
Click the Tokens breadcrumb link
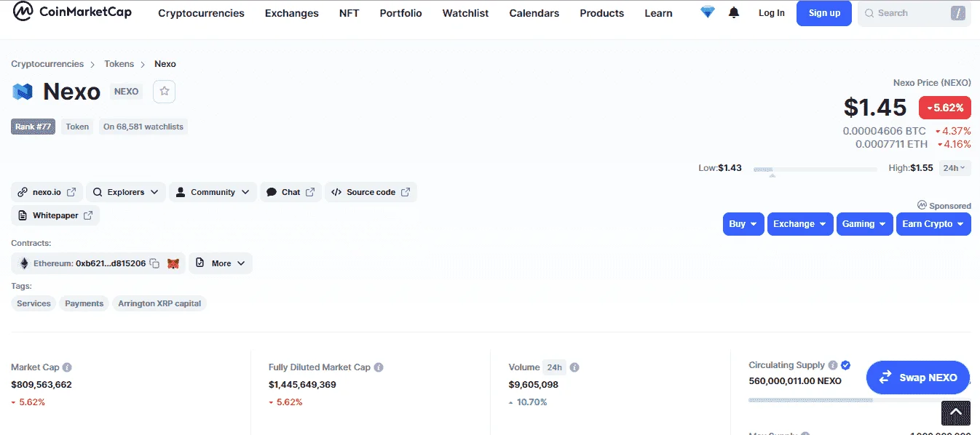[119, 64]
